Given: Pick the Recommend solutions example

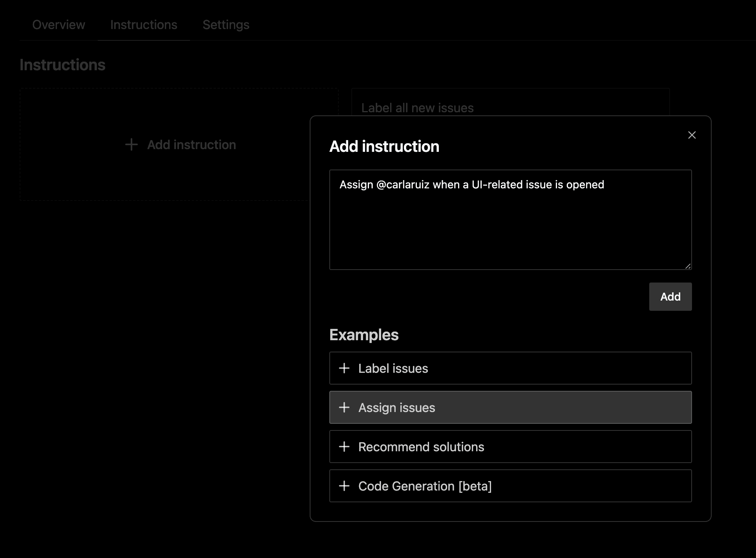Looking at the screenshot, I should coord(510,447).
